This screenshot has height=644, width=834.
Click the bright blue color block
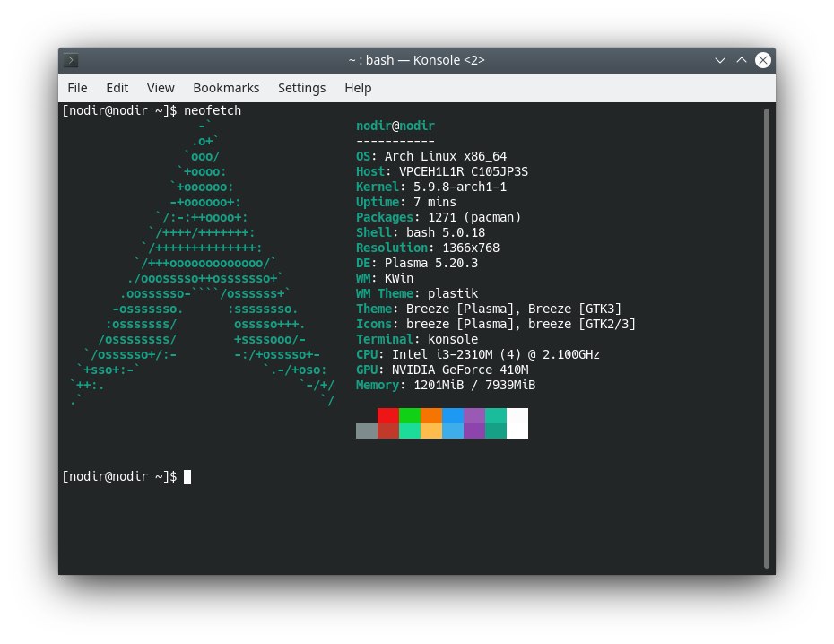(453, 416)
